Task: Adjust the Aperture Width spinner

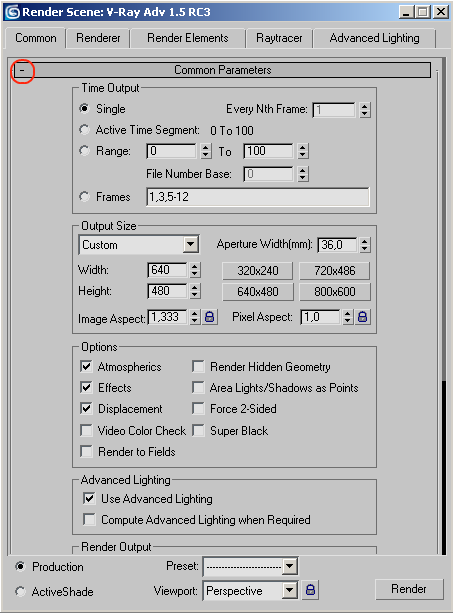Action: (364, 245)
